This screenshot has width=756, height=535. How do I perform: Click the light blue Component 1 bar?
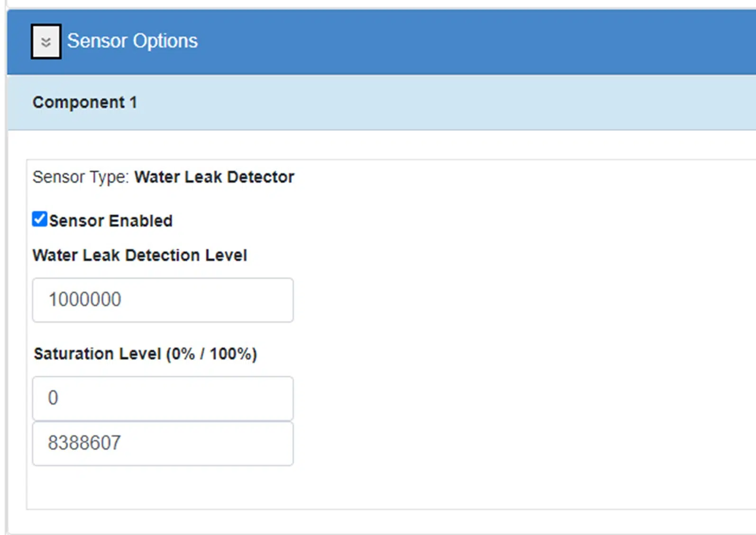tap(382, 102)
